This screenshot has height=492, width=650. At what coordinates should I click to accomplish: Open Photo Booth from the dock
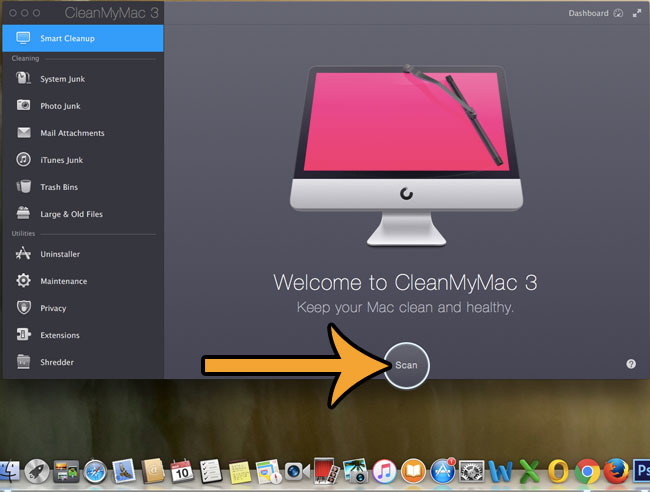326,471
